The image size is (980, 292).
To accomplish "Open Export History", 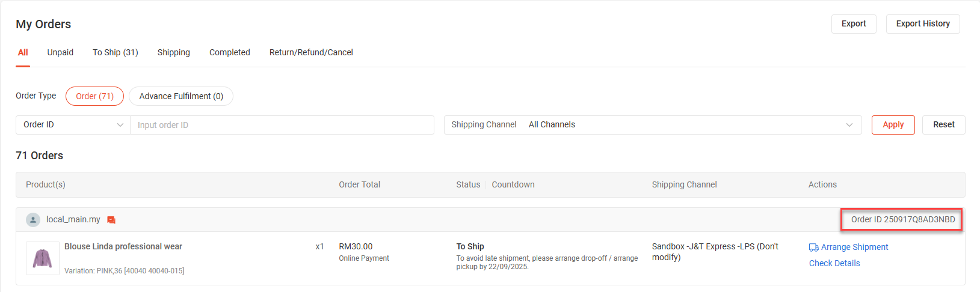I will [x=923, y=24].
